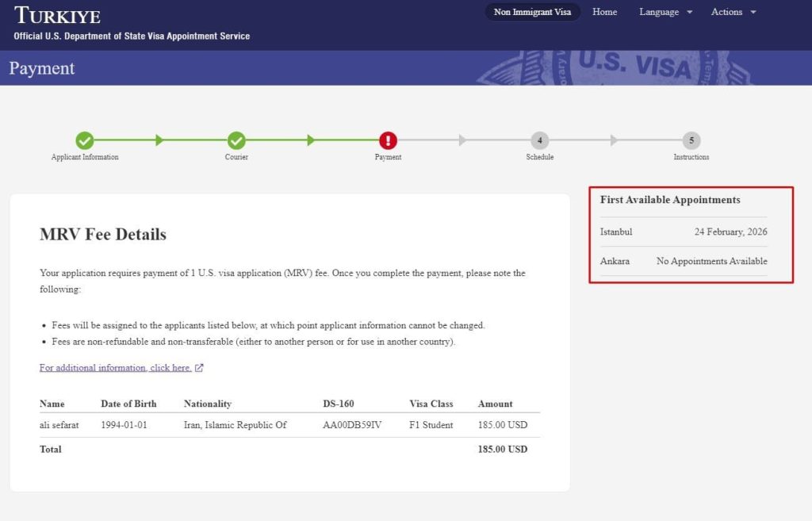This screenshot has height=521, width=812.
Task: Click the Applicant Information step label
Action: pos(85,157)
